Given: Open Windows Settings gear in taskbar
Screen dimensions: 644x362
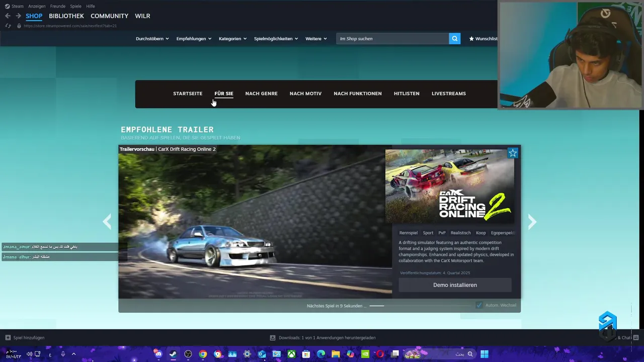Looking at the screenshot, I should [x=247, y=354].
